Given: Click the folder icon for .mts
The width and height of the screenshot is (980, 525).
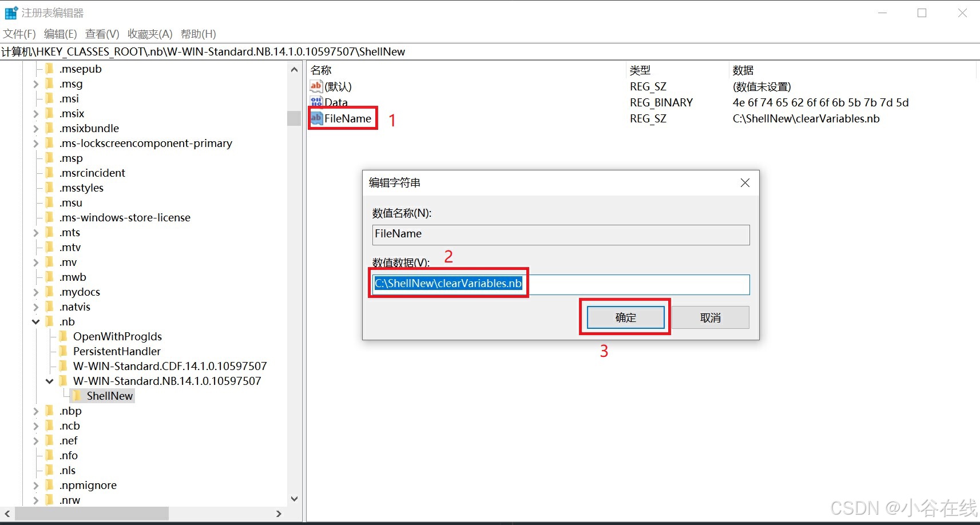Looking at the screenshot, I should click(50, 232).
